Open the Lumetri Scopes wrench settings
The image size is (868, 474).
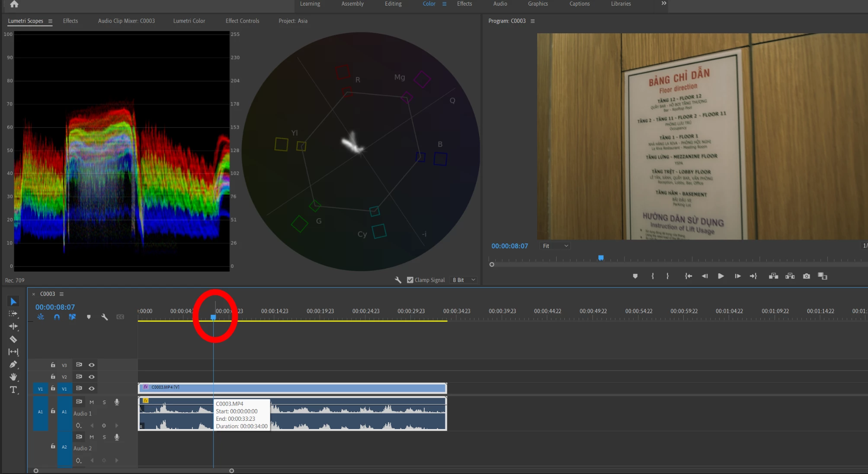click(x=398, y=280)
